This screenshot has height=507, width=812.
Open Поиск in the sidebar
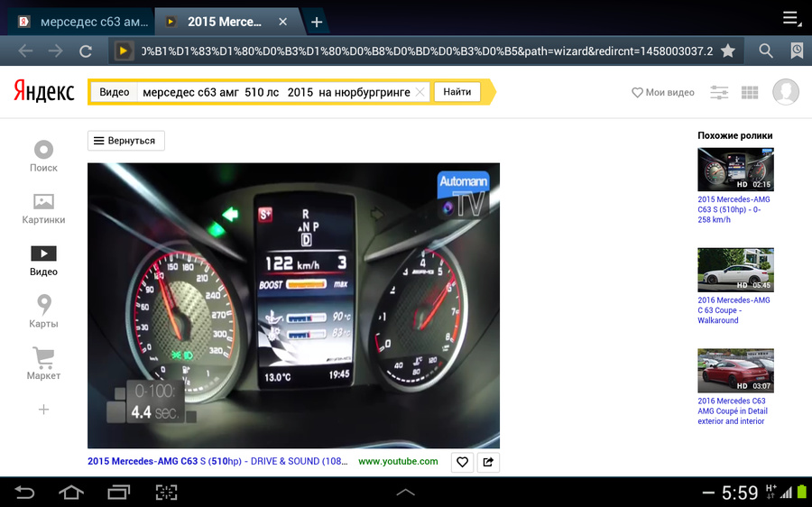point(43,156)
